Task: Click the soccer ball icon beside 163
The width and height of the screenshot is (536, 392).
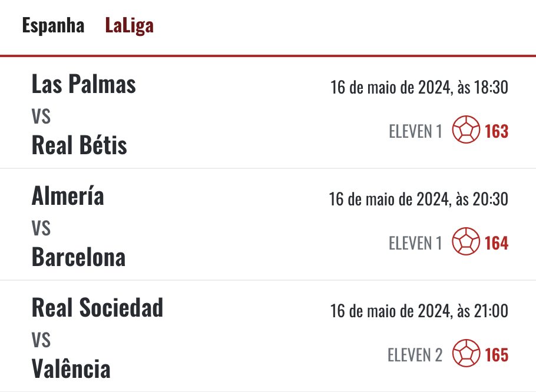Action: coord(466,129)
